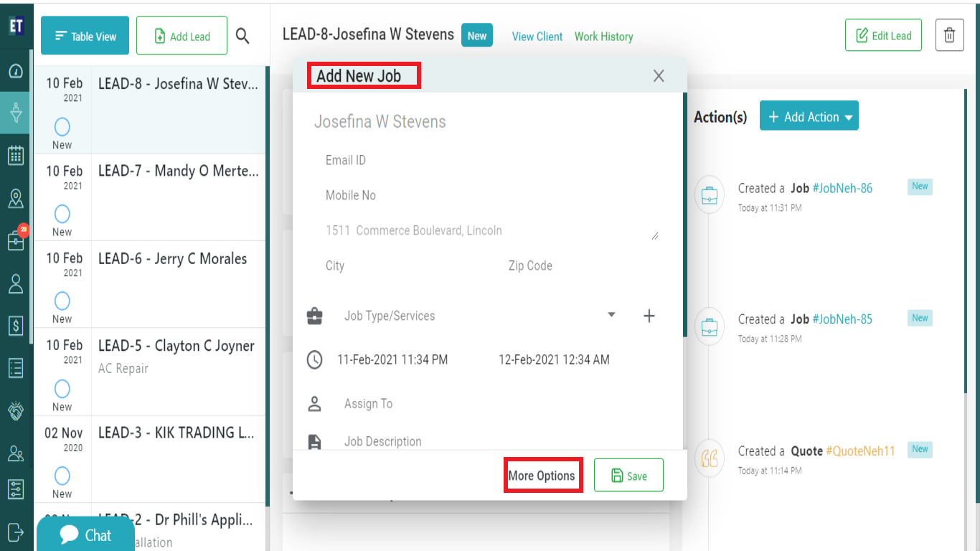Open the #JobNeh-85 link
Screen dimensions: 980x551
click(x=842, y=319)
